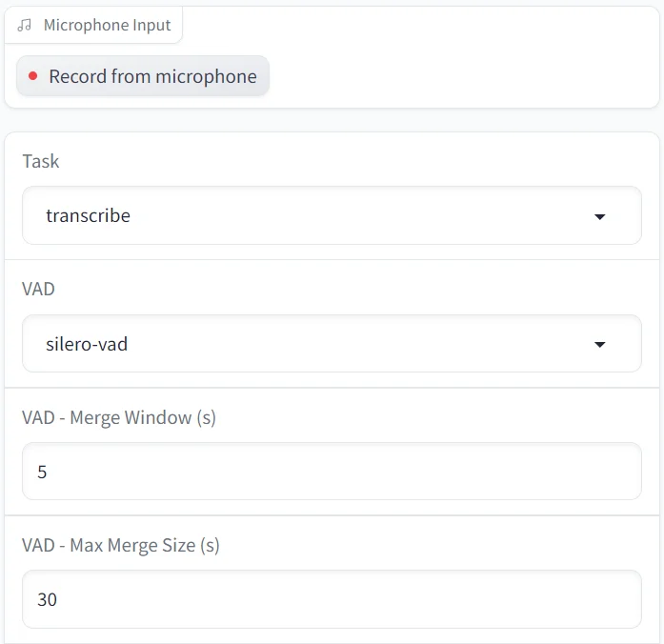Expand the VAD dropdown arrow
Viewport: 664px width, 644px height.
[x=600, y=344]
